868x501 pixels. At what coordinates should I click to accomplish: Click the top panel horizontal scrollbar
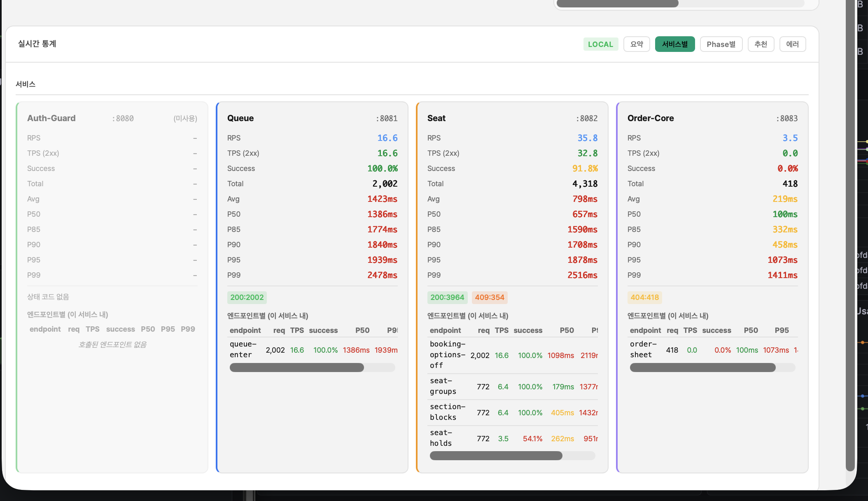tap(617, 4)
